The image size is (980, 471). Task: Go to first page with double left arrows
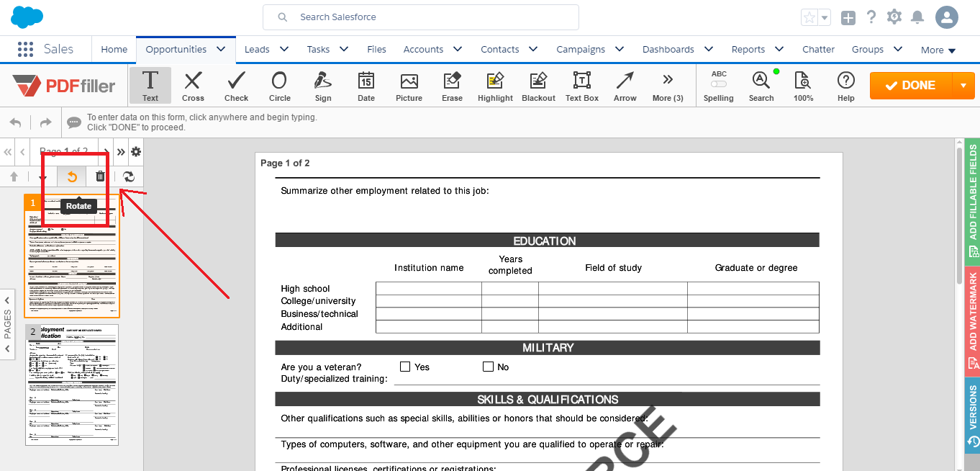8,152
